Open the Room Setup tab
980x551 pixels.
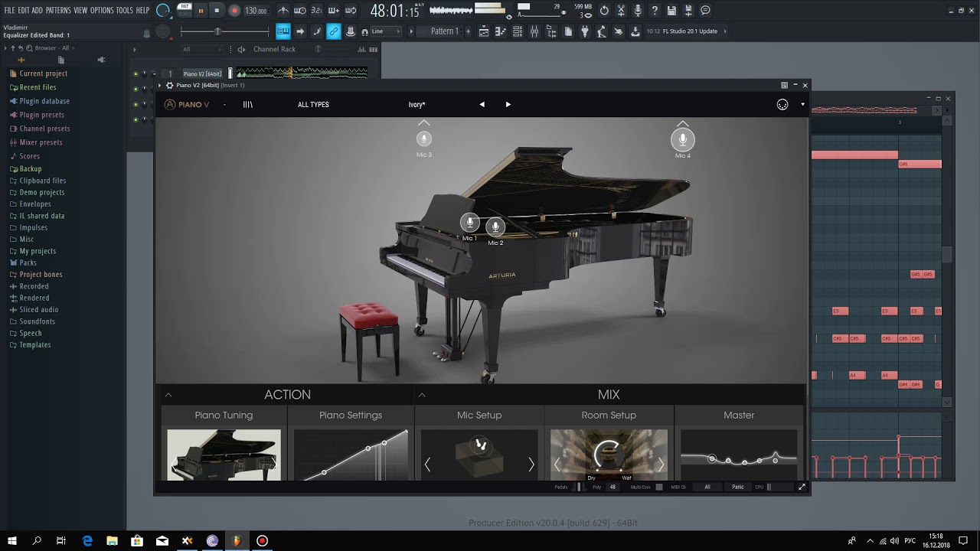tap(609, 415)
